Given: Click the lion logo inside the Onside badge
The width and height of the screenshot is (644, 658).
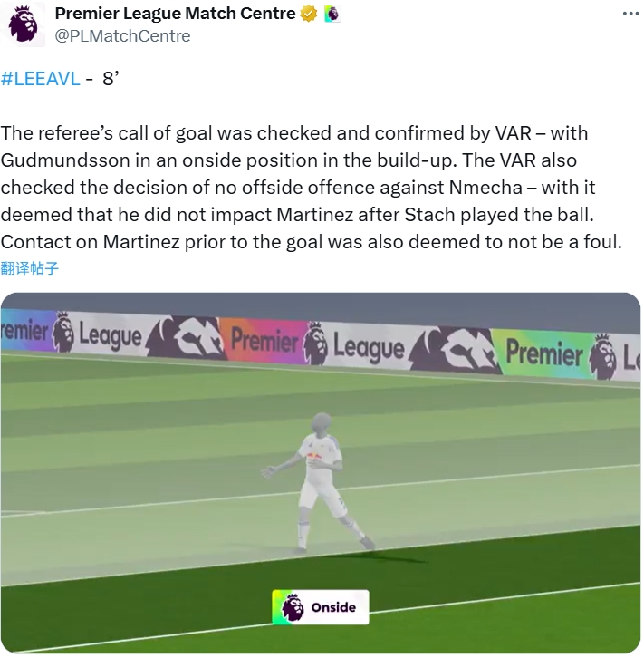Looking at the screenshot, I should [x=292, y=607].
